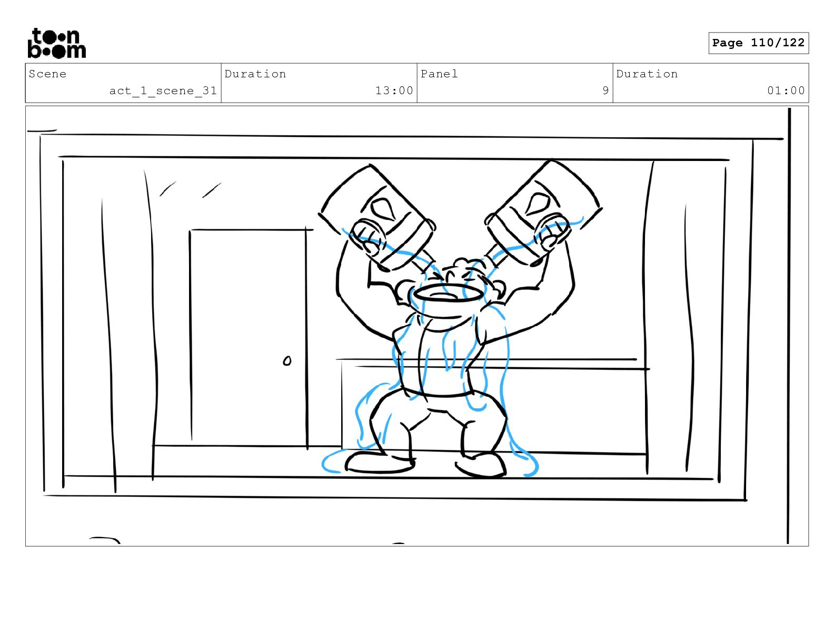Click the scene duration value '13:00'
Screen dimensions: 834x644
click(x=394, y=90)
